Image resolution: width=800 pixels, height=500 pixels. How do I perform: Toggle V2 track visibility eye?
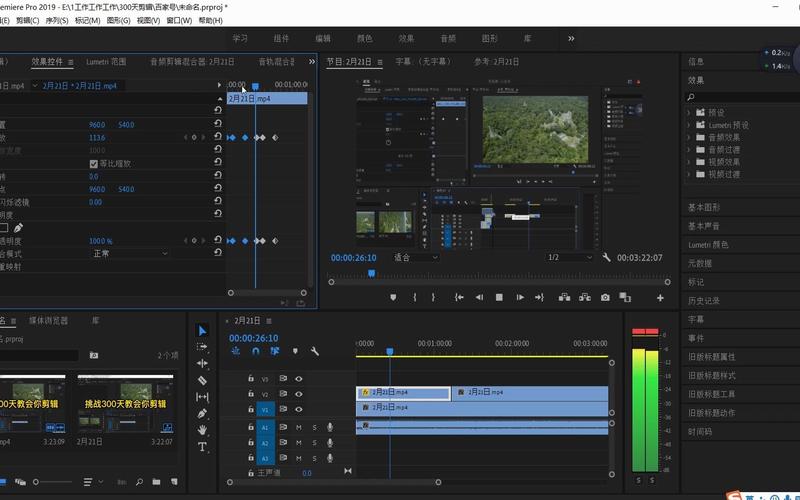[299, 394]
